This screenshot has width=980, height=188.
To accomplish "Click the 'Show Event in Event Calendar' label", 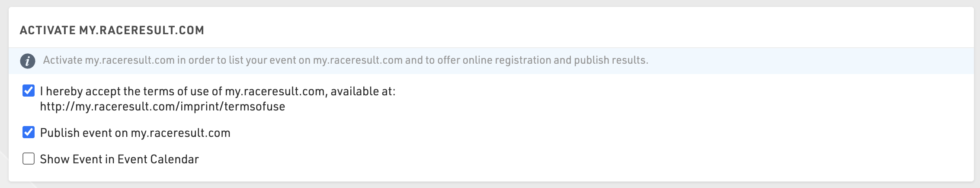I will click(x=119, y=159).
